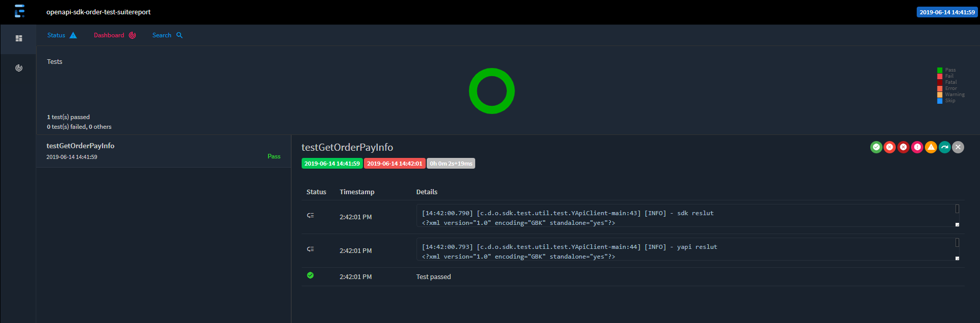Click the green pass check on Test passed row
This screenshot has width=980, height=323.
coord(310,275)
